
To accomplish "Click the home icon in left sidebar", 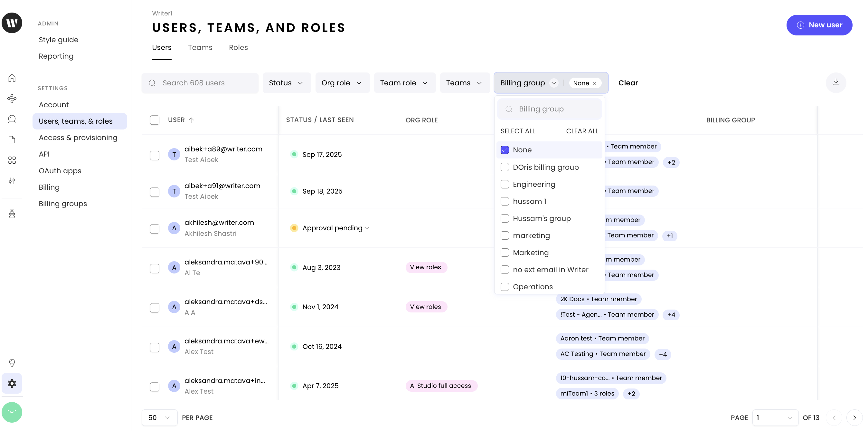I will coord(12,78).
